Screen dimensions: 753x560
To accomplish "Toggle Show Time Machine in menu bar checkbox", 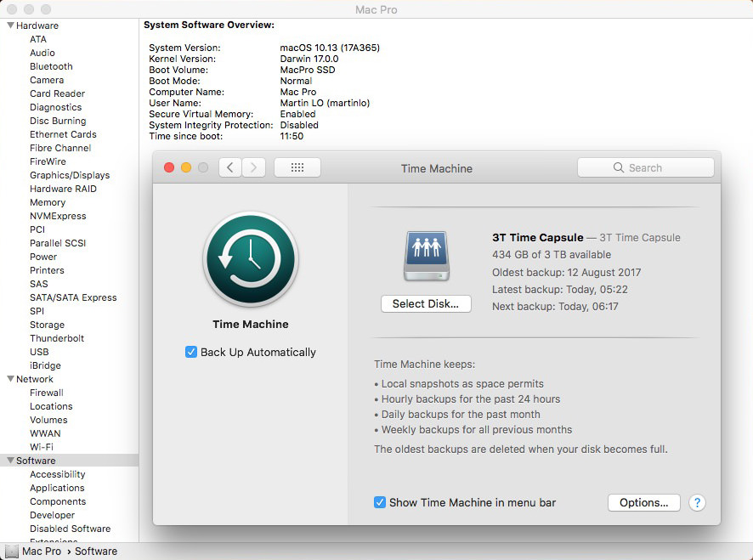I will [x=379, y=502].
